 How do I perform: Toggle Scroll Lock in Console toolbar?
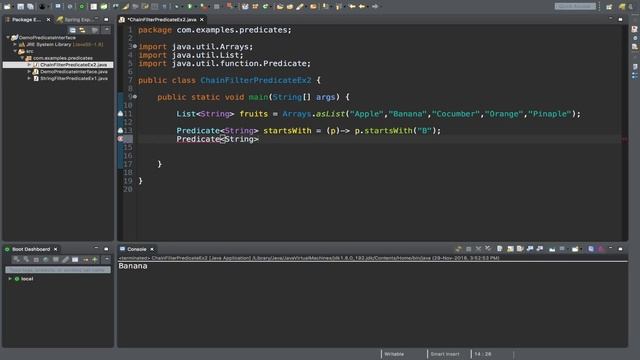[x=510, y=249]
